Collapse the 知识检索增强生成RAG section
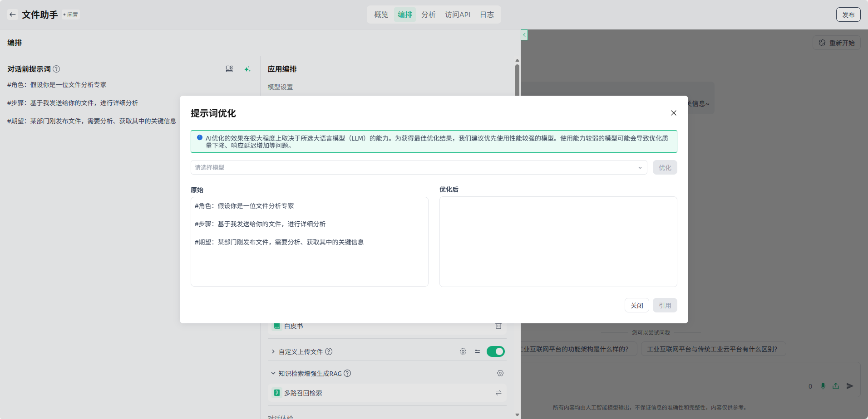The height and width of the screenshot is (419, 868). point(273,373)
